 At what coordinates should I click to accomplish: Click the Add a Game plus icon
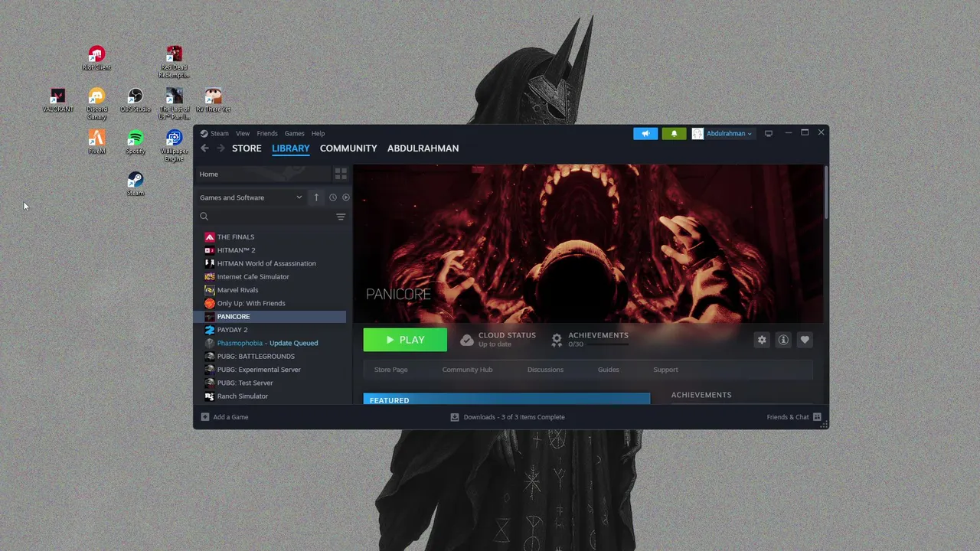click(204, 417)
